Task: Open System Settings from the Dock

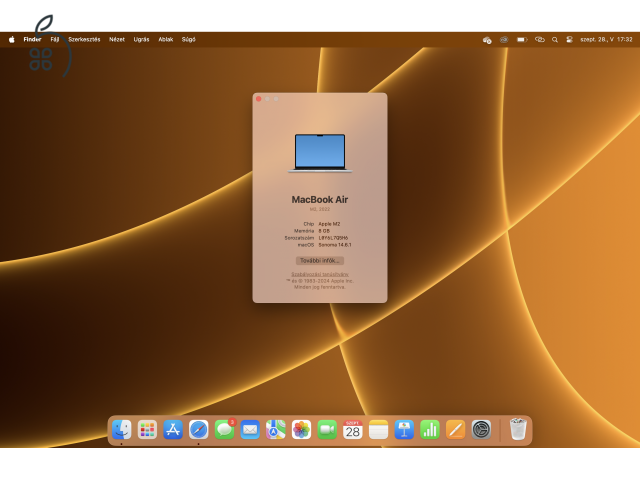Action: click(481, 430)
